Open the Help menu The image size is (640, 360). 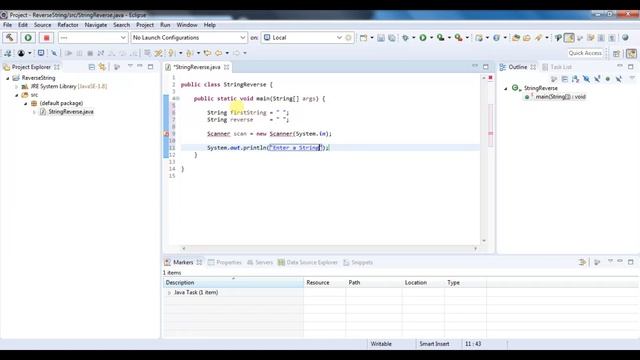coord(209,25)
